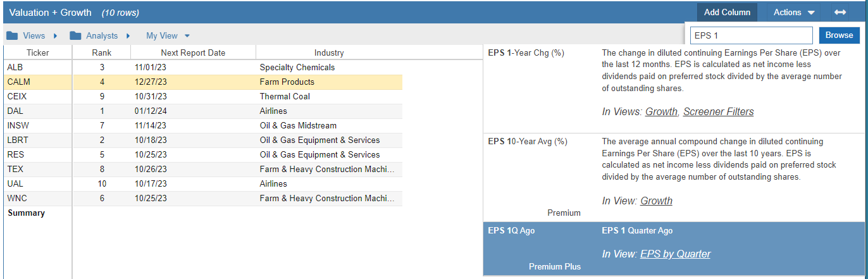Click the double-arrow expand width icon

click(840, 12)
